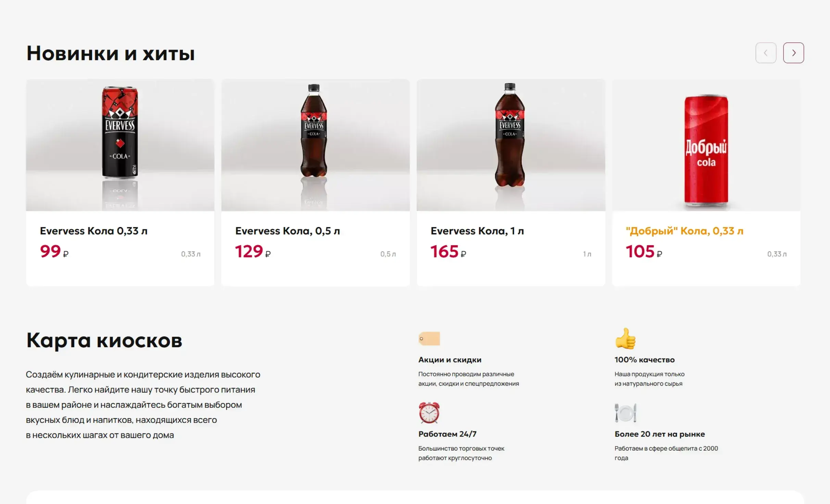Click the previous carousel arrow button
Screen dimensions: 830x504
[x=766, y=53]
